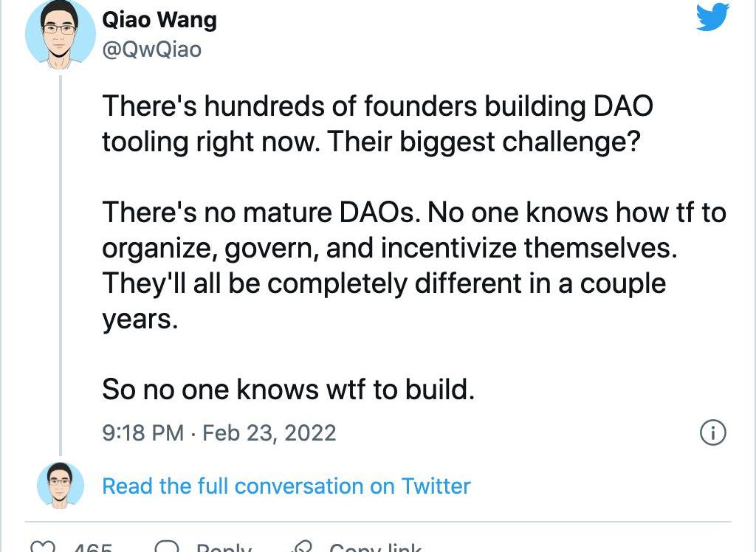This screenshot has height=552, width=756.
Task: Click the vertical thread line below the avatar
Action: point(61,258)
